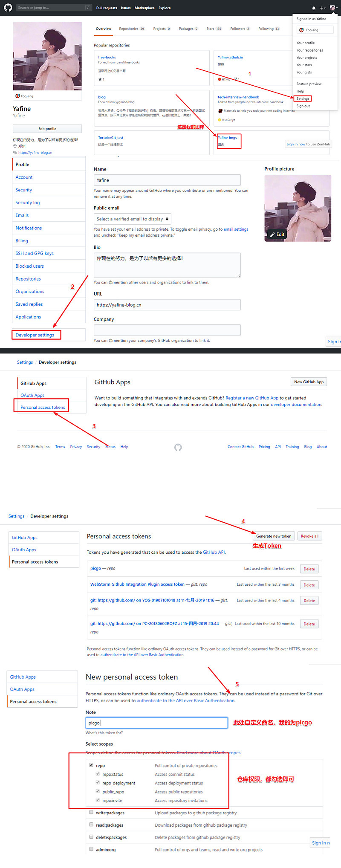
Task: Click the GitHub mark icon in footer
Action: point(178,447)
